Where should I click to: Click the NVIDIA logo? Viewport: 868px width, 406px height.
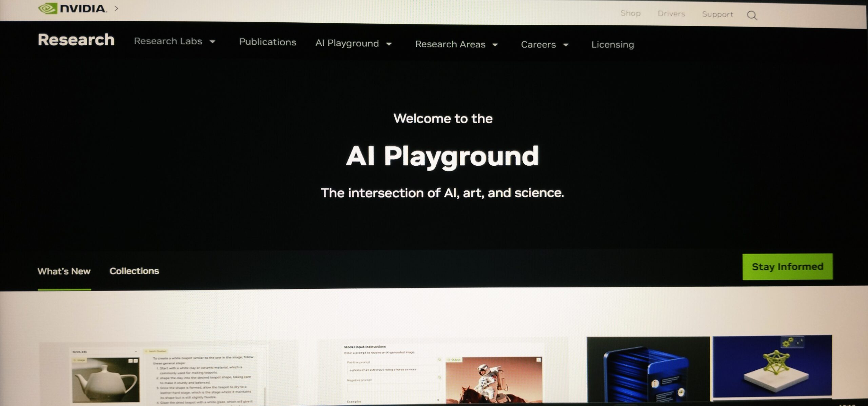73,8
